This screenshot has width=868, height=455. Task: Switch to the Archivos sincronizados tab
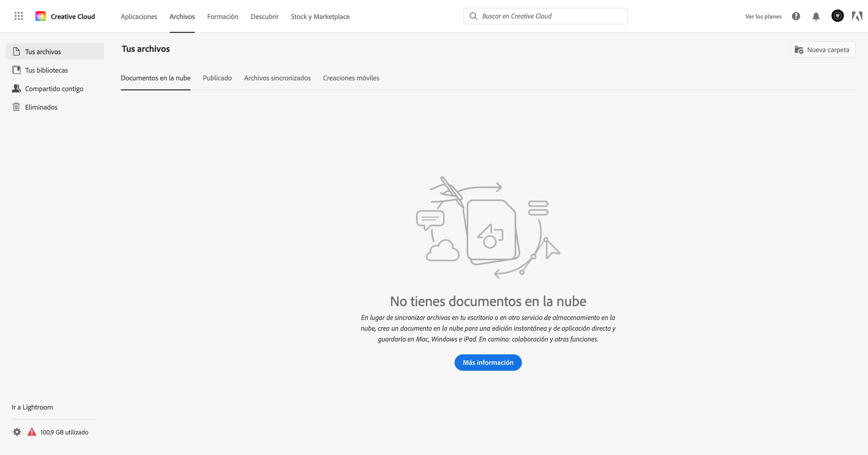click(x=277, y=78)
